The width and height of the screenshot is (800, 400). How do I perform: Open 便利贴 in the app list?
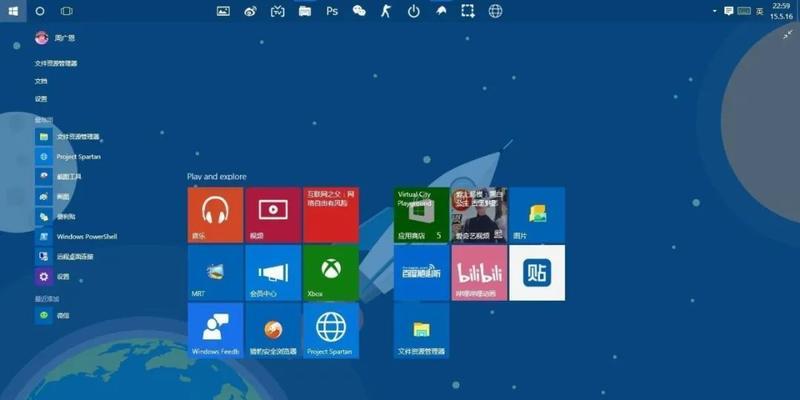click(55, 216)
